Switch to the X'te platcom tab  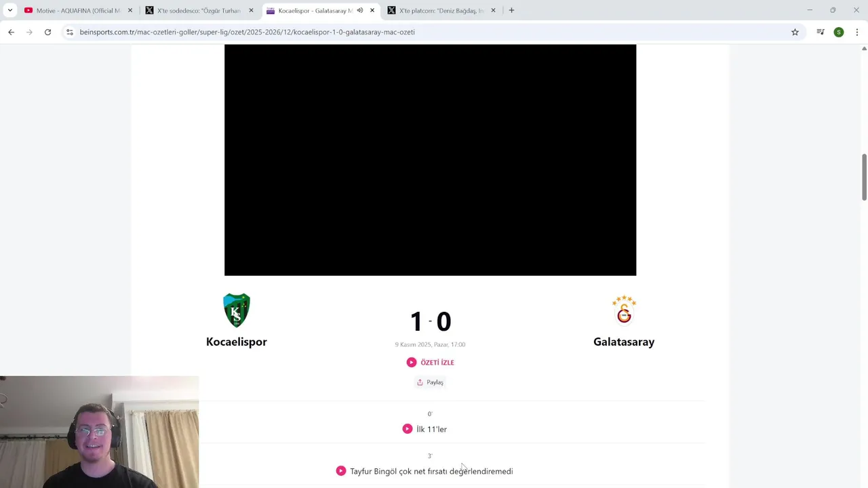pos(441,10)
